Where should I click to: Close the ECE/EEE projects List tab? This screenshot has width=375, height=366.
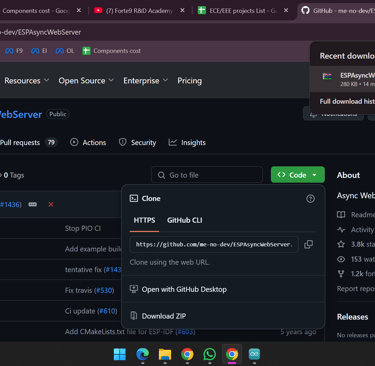click(x=286, y=10)
